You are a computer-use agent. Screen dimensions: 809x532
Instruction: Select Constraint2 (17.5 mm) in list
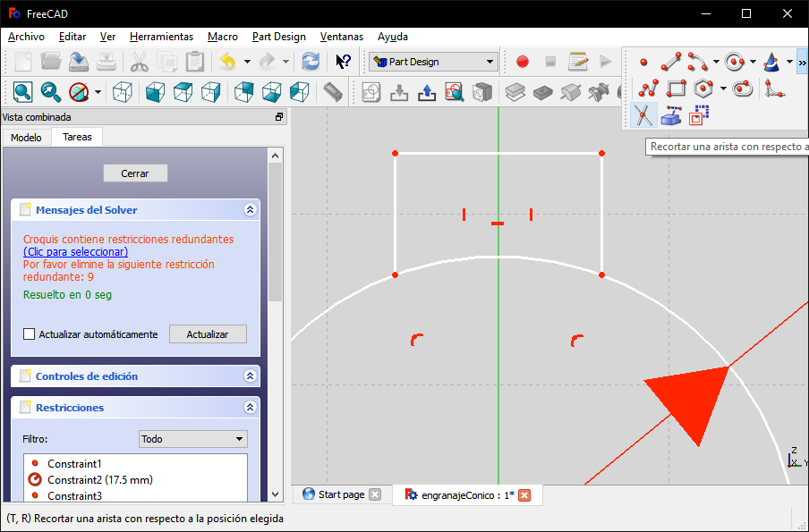pos(99,480)
